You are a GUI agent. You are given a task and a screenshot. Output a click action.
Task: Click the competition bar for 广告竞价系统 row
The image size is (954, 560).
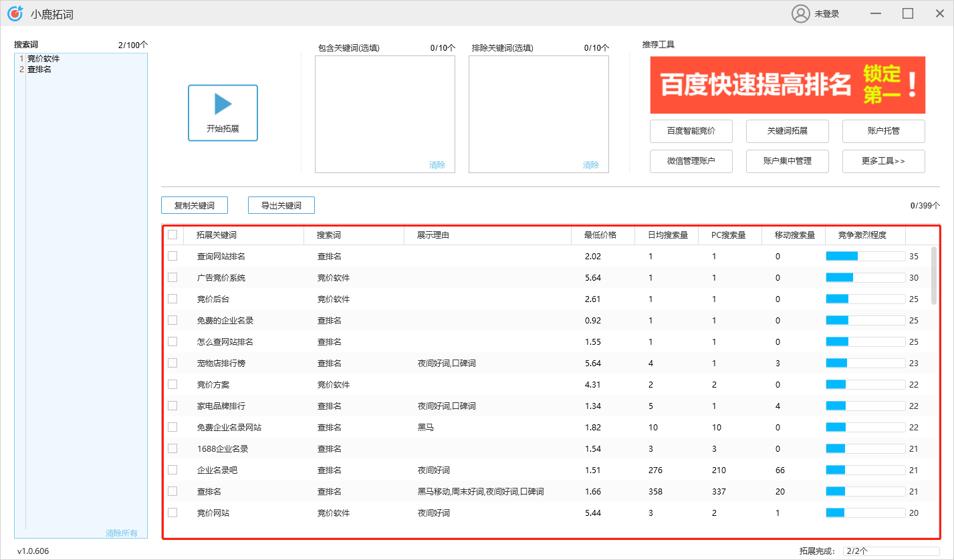(x=866, y=277)
